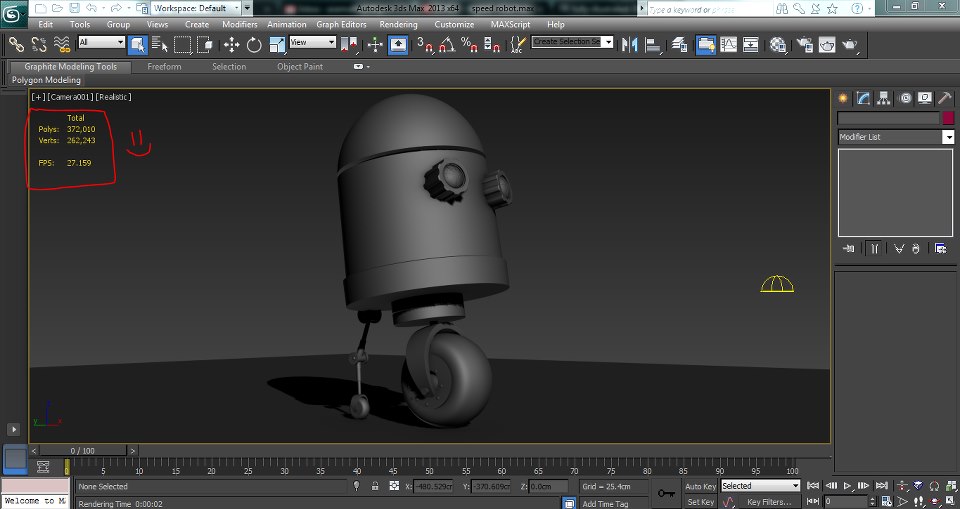Open the Material Editor icon
The image size is (960, 509).
pyautogui.click(x=778, y=44)
